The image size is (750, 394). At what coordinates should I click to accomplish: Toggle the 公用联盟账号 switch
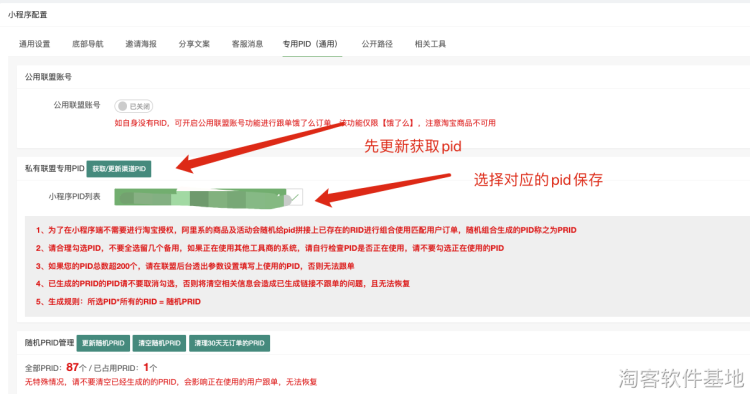pos(133,106)
